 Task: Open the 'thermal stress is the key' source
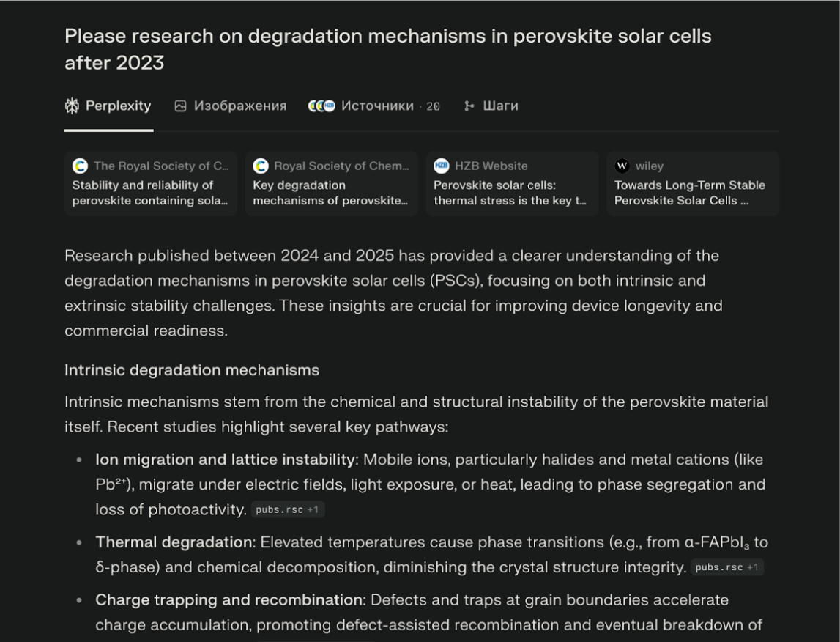[510, 193]
